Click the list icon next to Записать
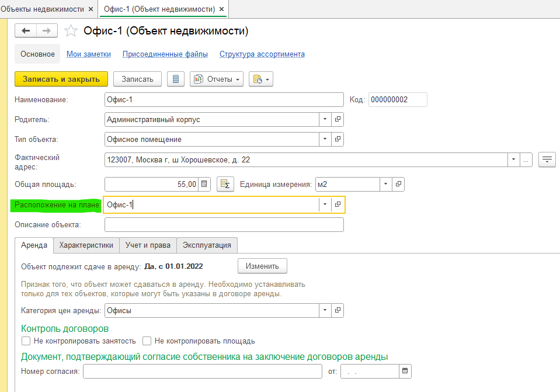 coord(176,79)
